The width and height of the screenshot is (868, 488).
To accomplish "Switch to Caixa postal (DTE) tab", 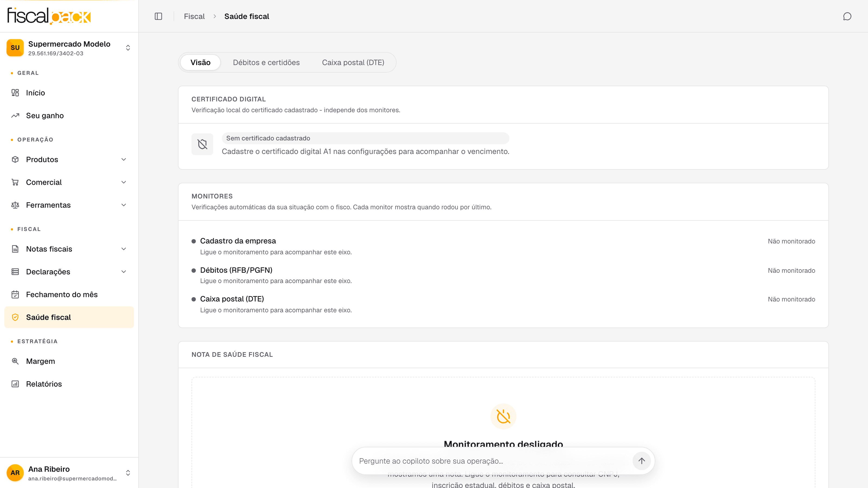I will coord(353,62).
